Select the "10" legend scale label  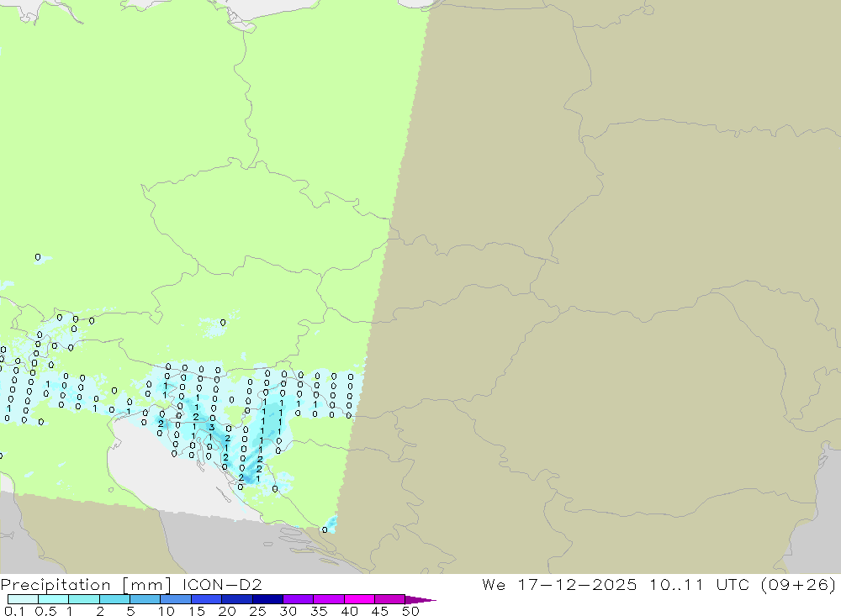click(x=167, y=611)
